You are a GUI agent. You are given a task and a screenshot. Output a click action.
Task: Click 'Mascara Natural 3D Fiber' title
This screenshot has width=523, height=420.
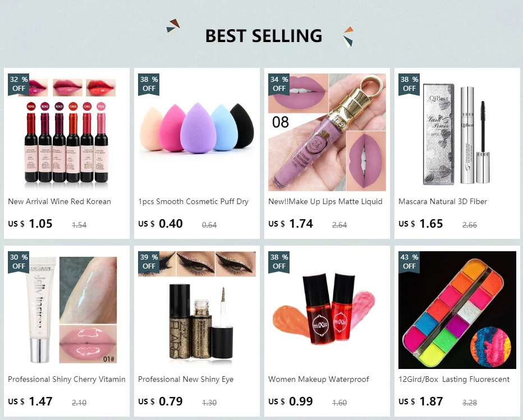(x=443, y=201)
